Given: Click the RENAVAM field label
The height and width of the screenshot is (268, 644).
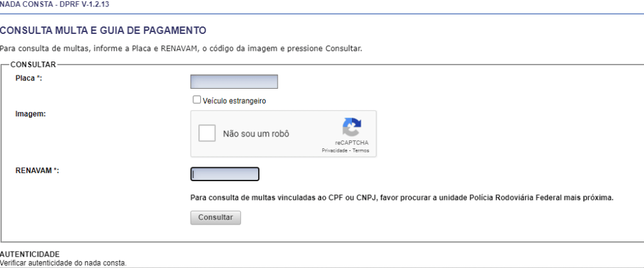Looking at the screenshot, I should [37, 170].
